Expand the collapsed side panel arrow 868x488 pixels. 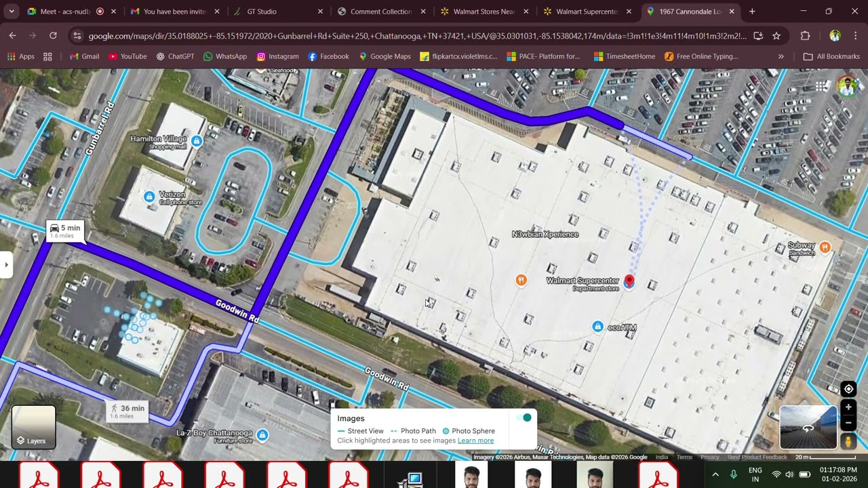pos(6,264)
